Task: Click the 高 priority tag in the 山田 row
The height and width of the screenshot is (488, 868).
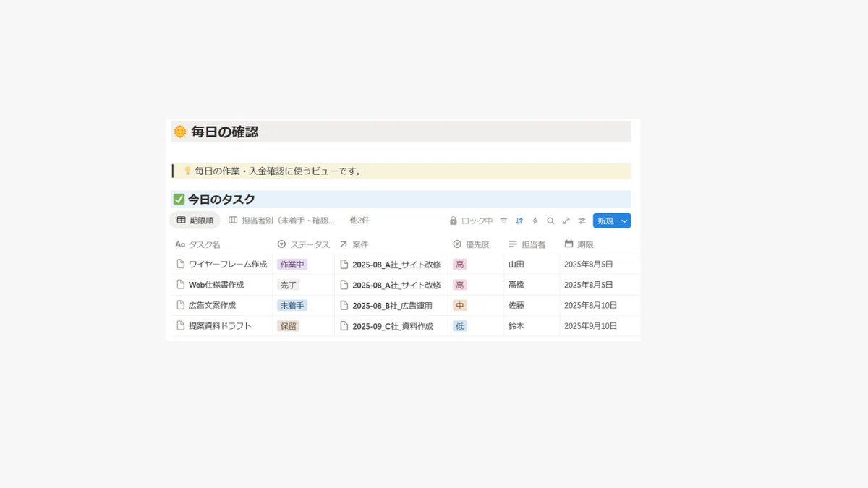Action: (460, 265)
